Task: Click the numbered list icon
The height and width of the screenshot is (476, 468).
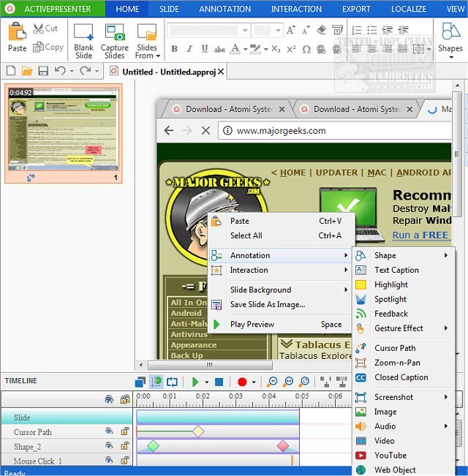Action: coord(357,30)
